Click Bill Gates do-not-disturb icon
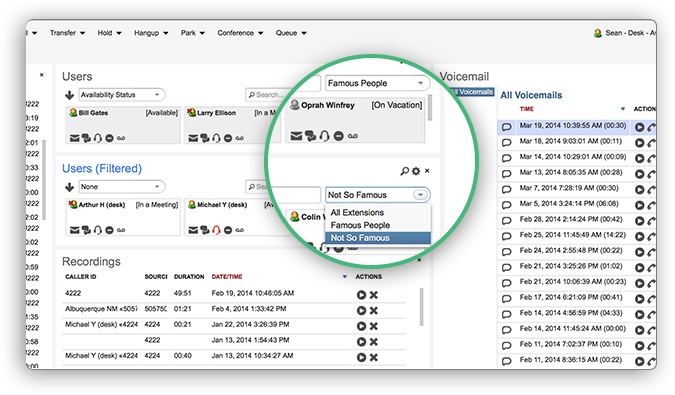675x395 pixels. pos(109,138)
